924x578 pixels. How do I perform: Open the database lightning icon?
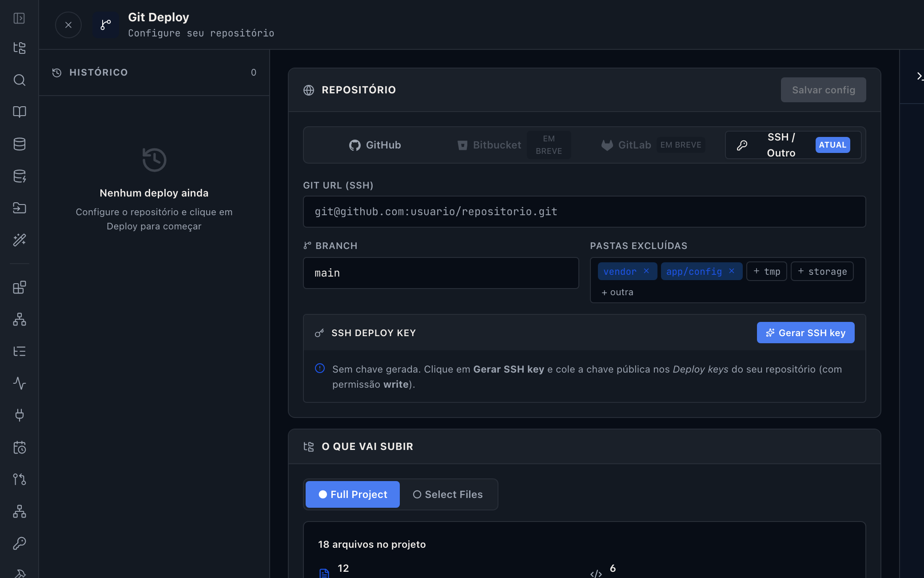19,176
